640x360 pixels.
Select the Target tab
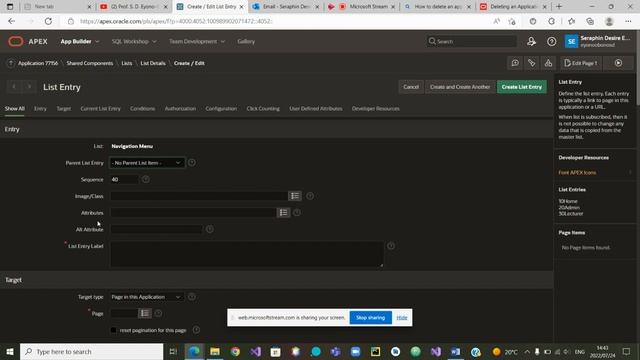(64, 109)
